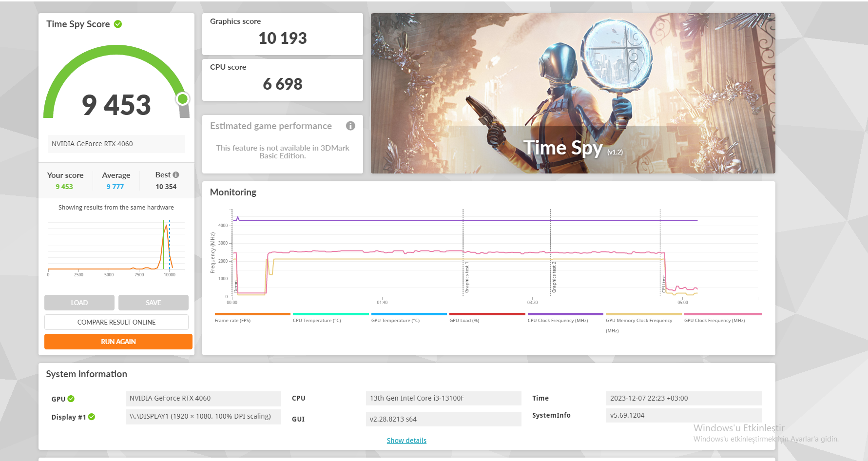The width and height of the screenshot is (868, 461).
Task: Click the green check beside Display #1
Action: click(x=92, y=417)
